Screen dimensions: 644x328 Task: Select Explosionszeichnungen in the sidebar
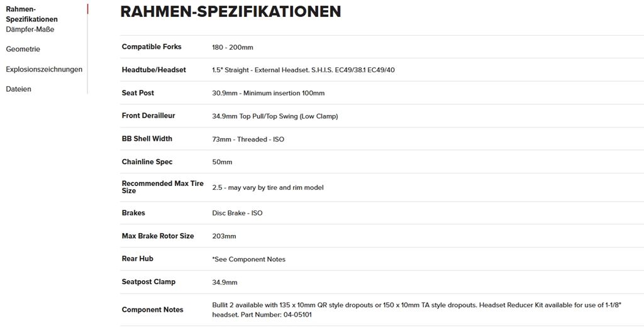click(x=44, y=69)
